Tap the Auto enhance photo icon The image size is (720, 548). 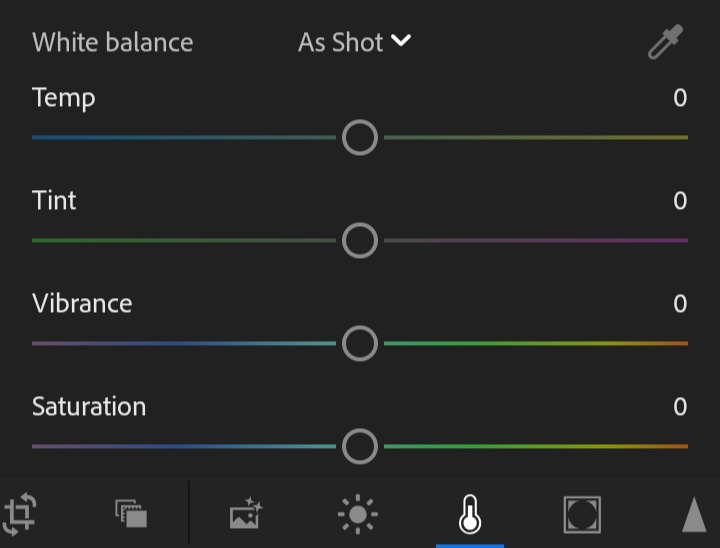(245, 515)
